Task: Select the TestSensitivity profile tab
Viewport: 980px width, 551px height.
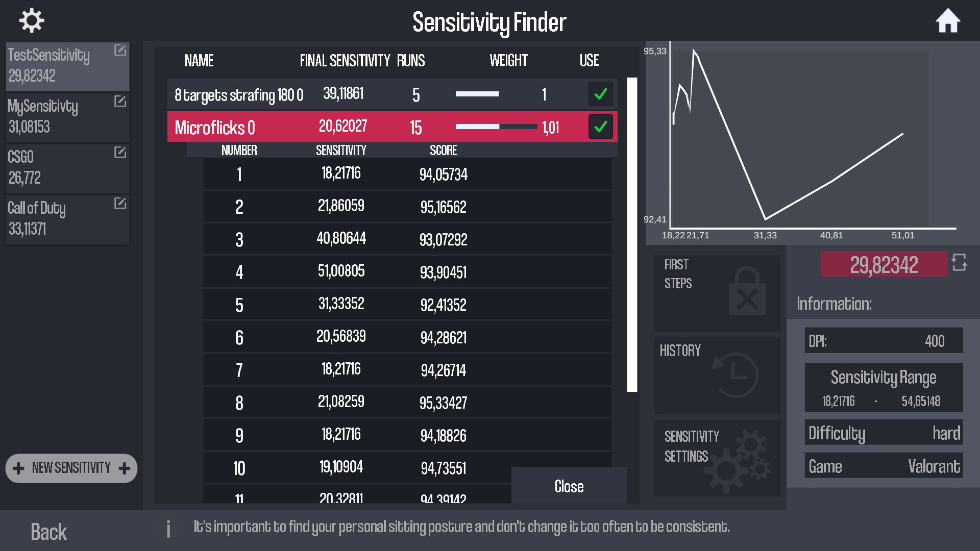Action: (65, 64)
